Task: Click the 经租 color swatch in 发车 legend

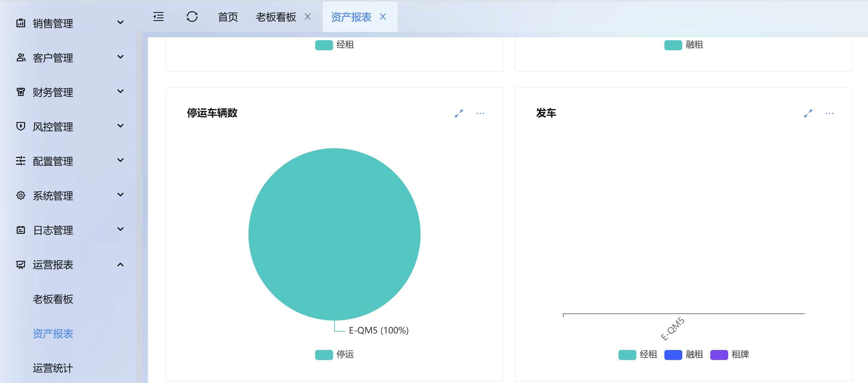Action: (627, 355)
